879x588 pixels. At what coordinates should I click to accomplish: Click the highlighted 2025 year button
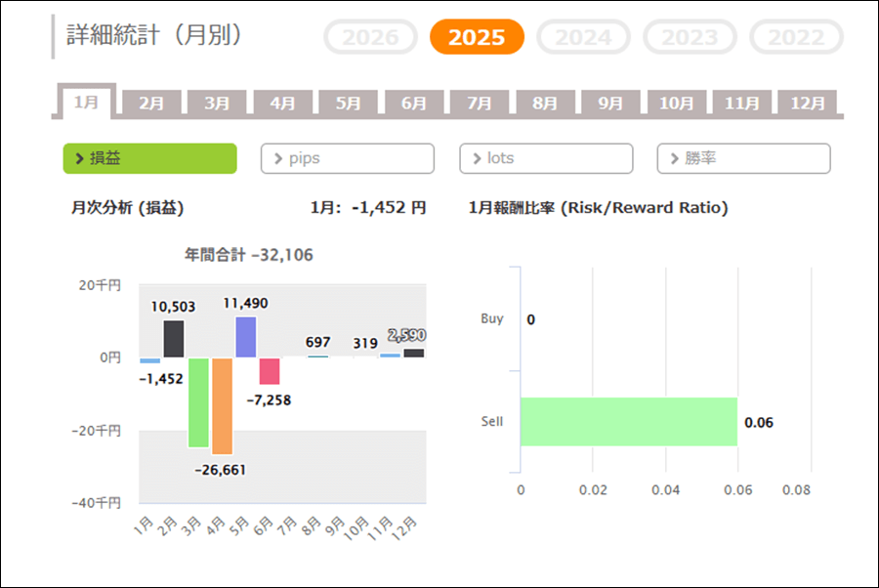pos(477,38)
